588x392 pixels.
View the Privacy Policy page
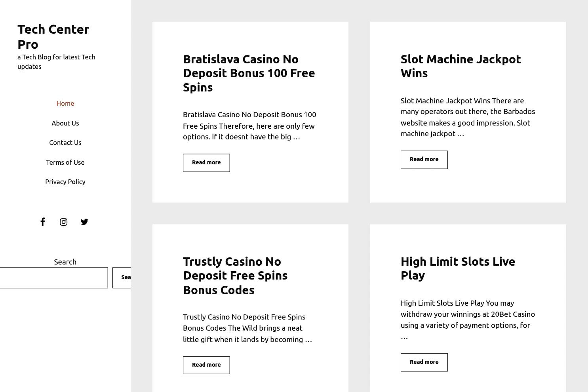click(65, 182)
